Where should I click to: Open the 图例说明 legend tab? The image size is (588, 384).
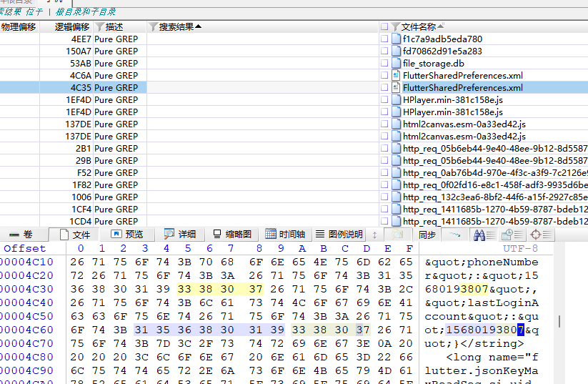click(339, 235)
